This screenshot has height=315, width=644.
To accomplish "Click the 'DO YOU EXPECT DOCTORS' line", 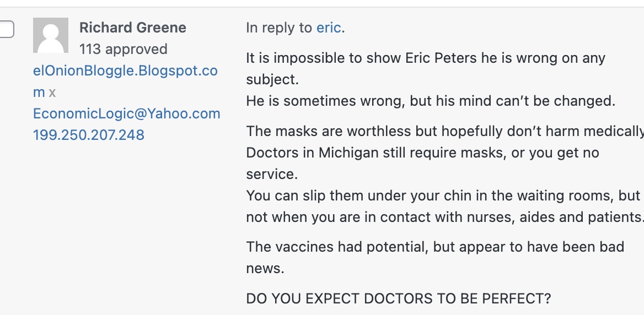I will click(398, 299).
